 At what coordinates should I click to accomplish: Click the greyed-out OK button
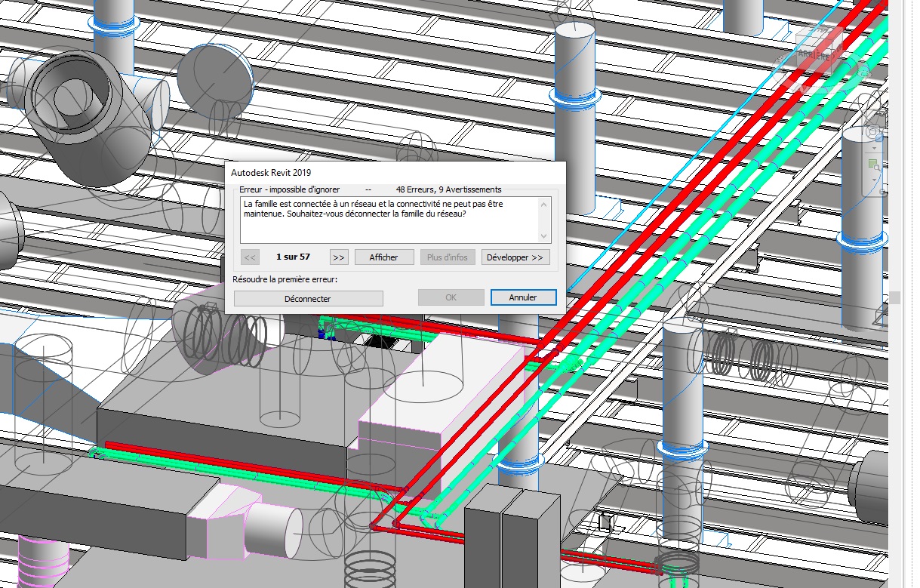click(451, 297)
